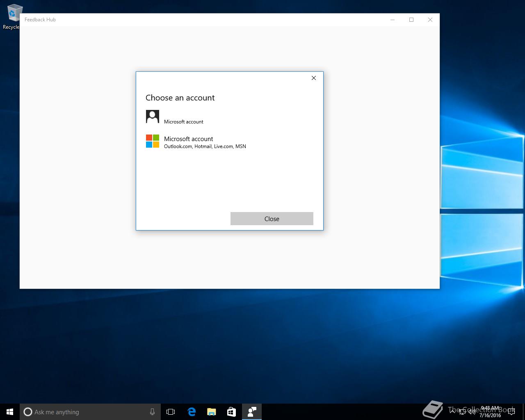This screenshot has height=420, width=525.
Task: Activate the Cortana microphone icon
Action: pos(152,412)
